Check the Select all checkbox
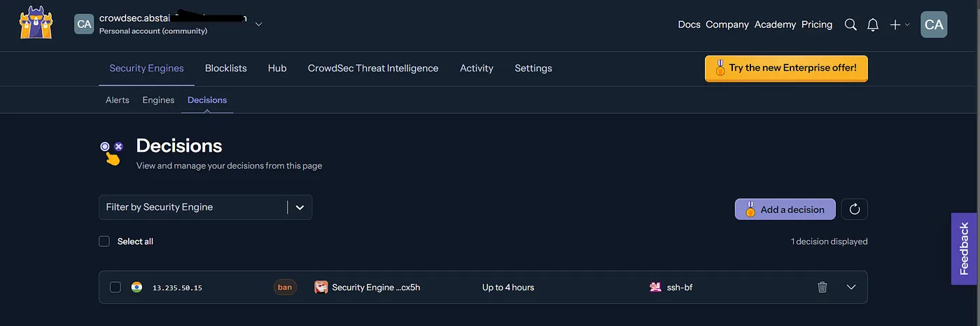The height and width of the screenshot is (326, 980). click(104, 241)
